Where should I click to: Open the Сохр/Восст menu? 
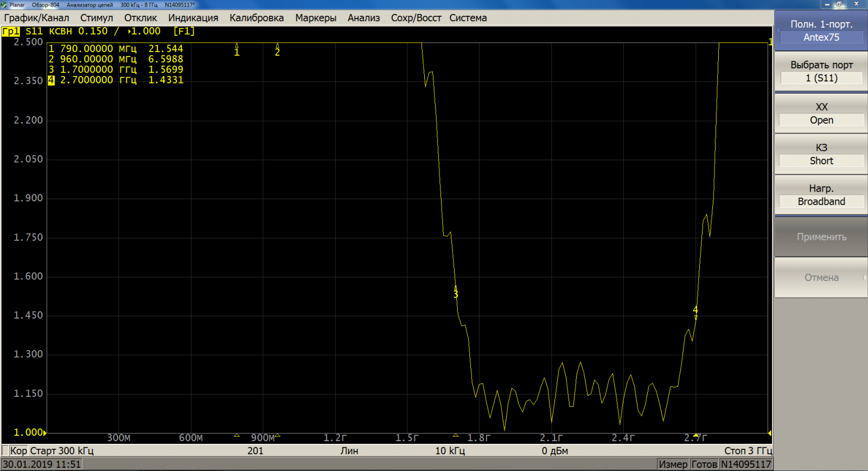tap(416, 18)
